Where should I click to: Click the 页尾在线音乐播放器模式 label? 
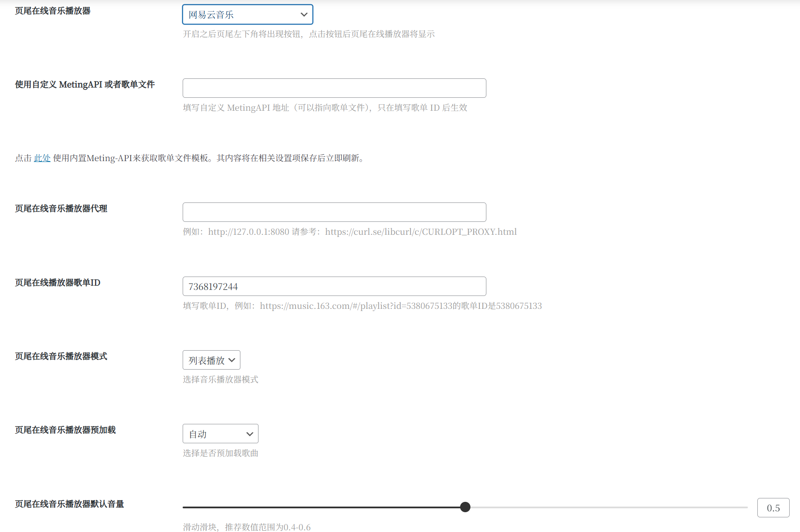[x=61, y=356]
